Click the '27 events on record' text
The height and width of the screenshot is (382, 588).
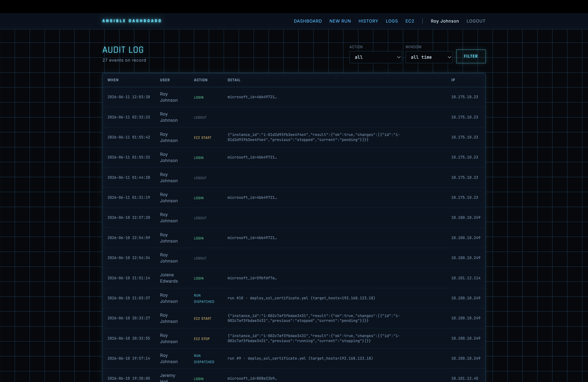(124, 60)
